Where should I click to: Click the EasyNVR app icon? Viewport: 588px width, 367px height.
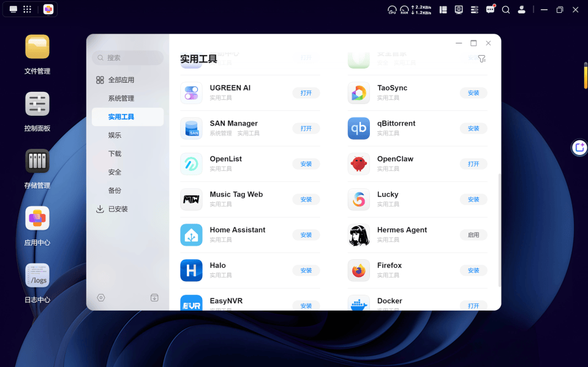191,303
